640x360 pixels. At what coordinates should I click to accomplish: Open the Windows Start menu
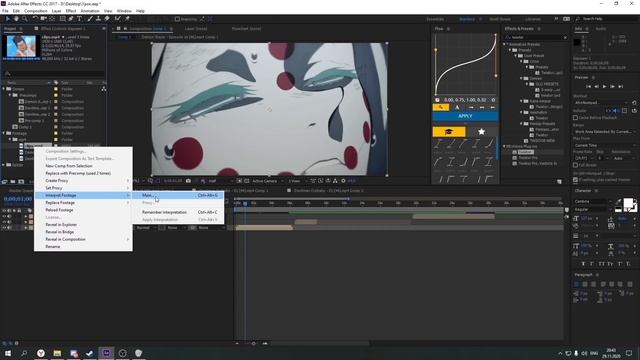tap(8, 353)
